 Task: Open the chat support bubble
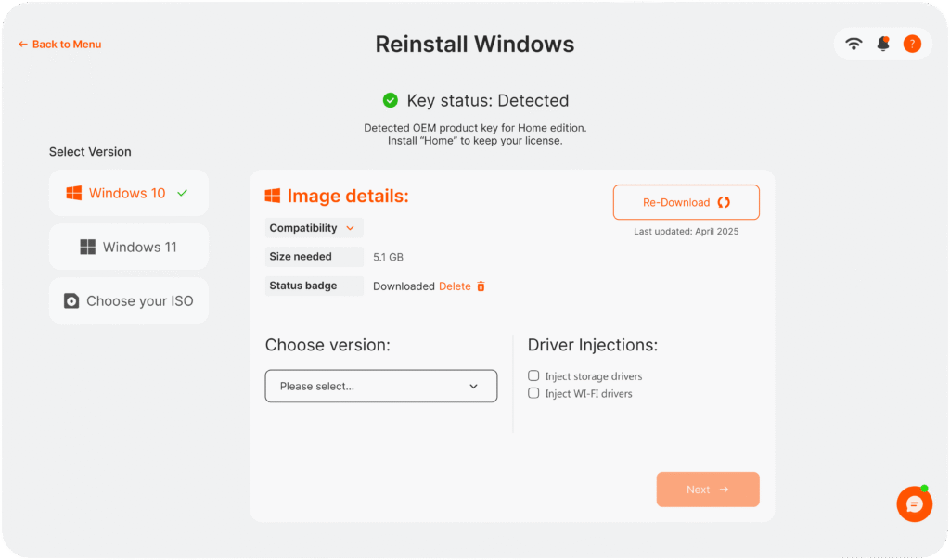[x=914, y=504]
